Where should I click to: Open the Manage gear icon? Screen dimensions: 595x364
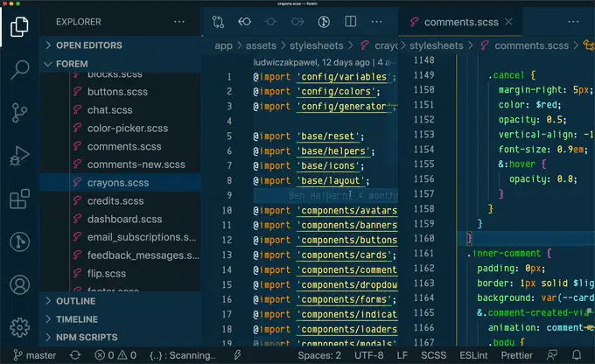(x=19, y=327)
